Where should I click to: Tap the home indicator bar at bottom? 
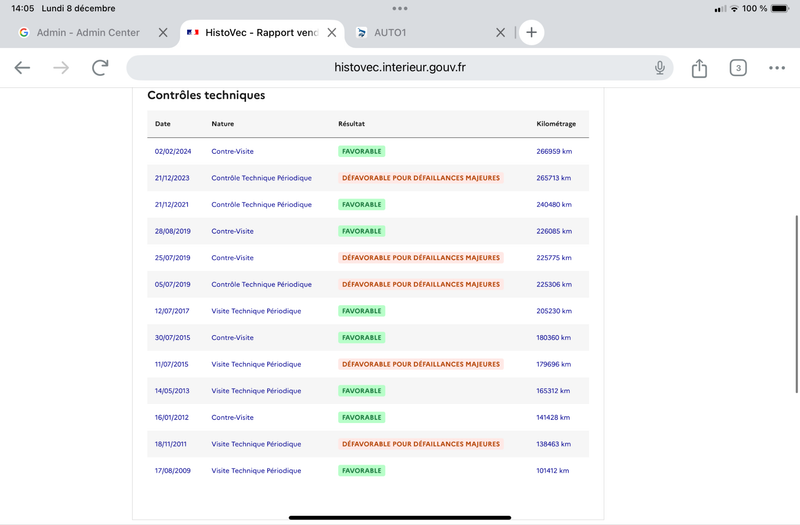pos(400,517)
